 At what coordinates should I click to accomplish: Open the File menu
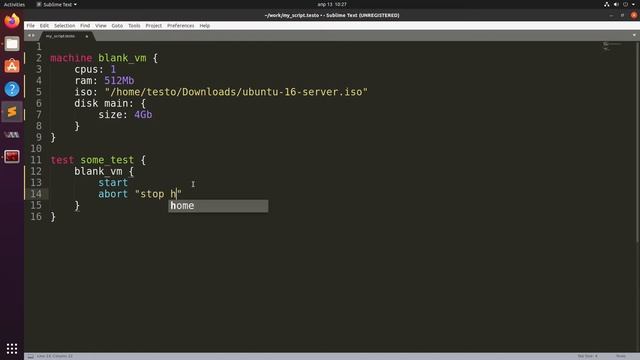31,26
